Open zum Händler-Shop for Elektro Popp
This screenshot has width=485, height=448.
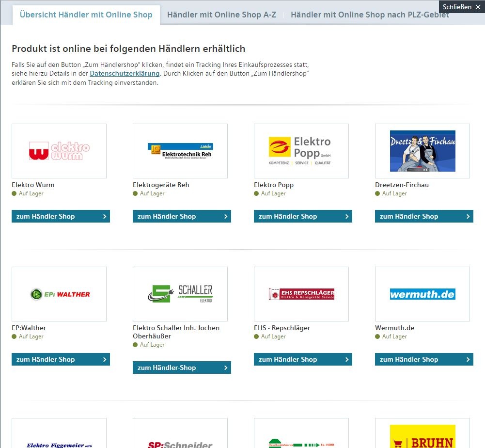[x=303, y=216]
